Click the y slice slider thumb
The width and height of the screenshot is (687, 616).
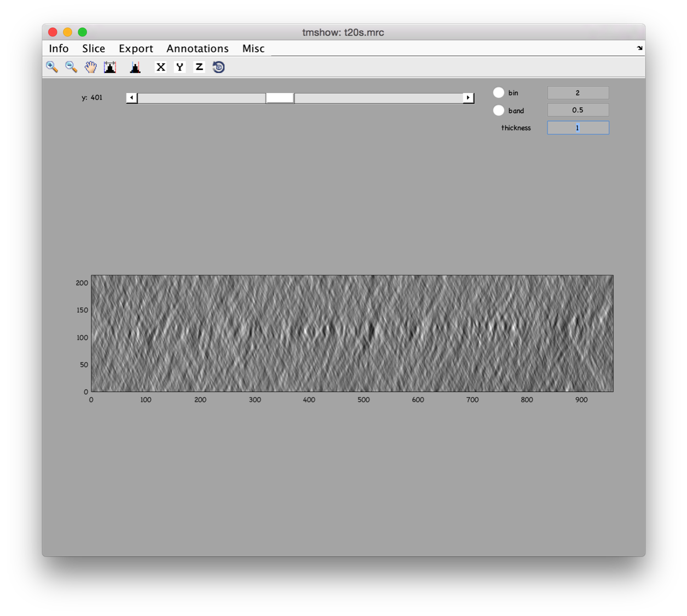[x=280, y=97]
